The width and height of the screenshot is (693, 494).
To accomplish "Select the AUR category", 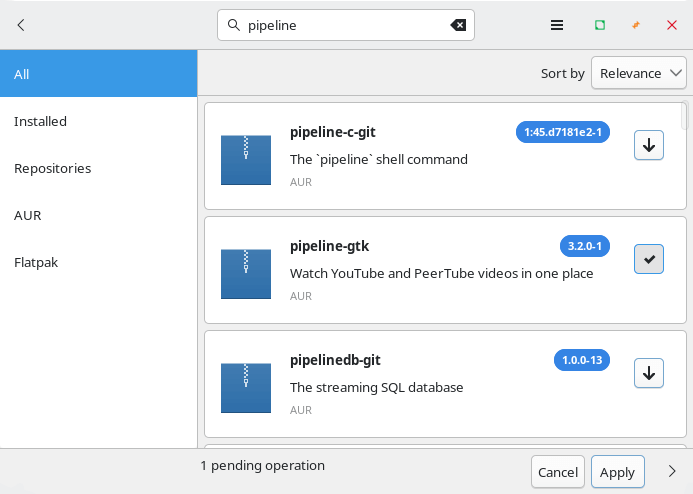I will (x=99, y=215).
